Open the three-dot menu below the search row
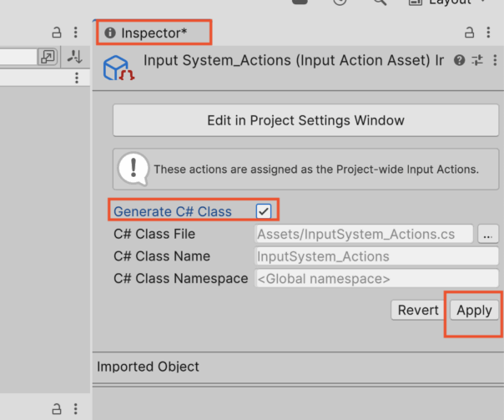The height and width of the screenshot is (420, 504). click(x=77, y=78)
